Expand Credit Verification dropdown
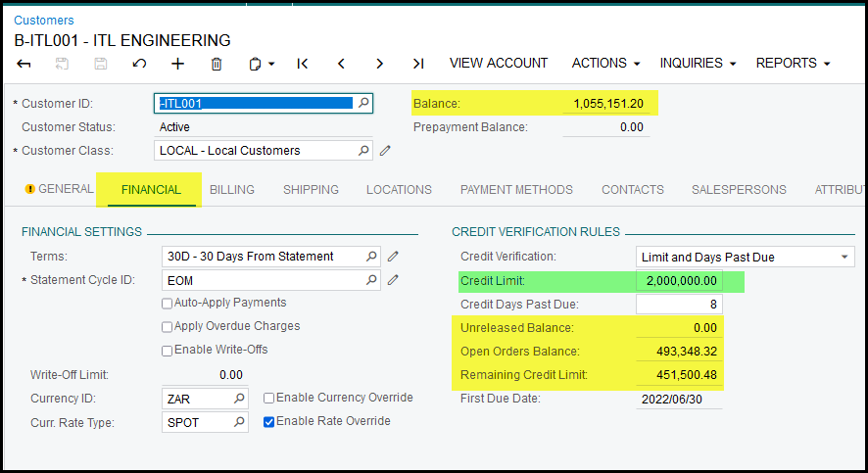 click(x=845, y=258)
